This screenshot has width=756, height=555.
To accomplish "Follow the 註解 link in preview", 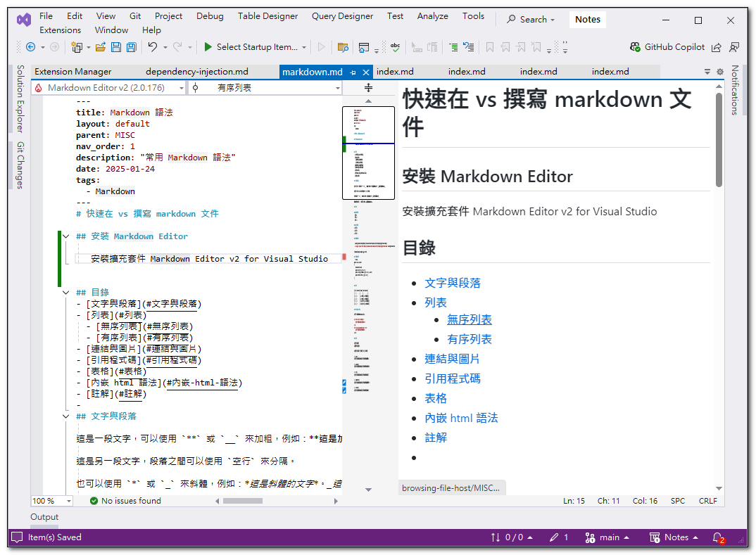I will [436, 438].
